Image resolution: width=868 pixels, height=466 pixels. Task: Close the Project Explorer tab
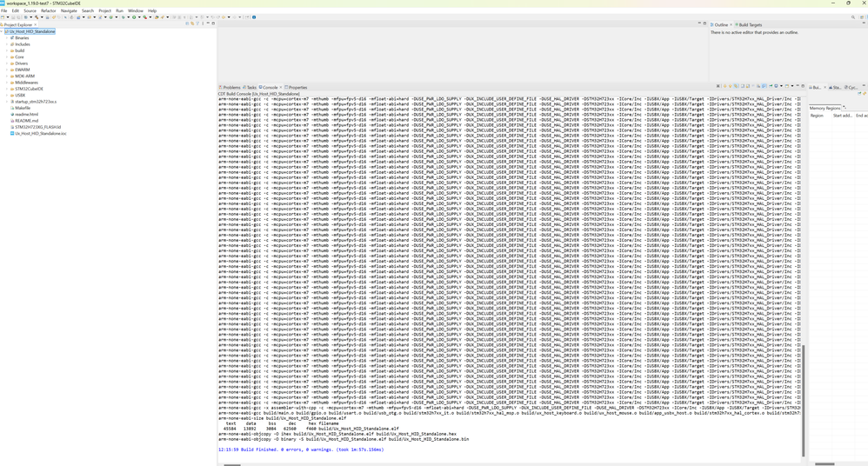tap(36, 25)
